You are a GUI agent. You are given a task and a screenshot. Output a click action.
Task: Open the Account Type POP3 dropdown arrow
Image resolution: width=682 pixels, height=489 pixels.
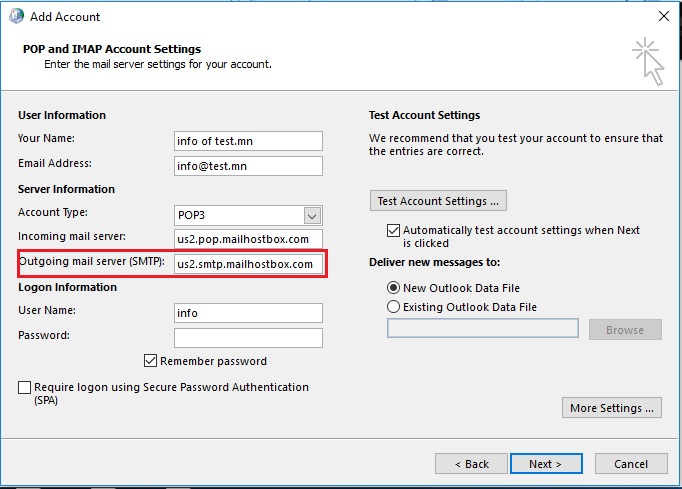pos(312,215)
